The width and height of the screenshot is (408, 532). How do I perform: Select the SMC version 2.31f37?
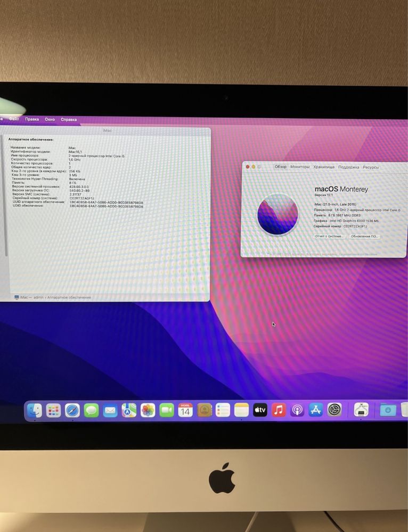pyautogui.click(x=76, y=194)
